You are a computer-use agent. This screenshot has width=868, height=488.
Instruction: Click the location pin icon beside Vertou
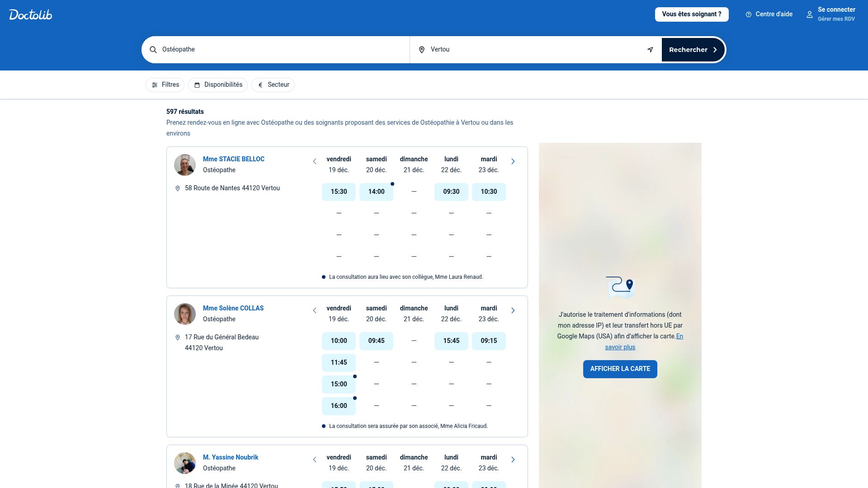422,49
